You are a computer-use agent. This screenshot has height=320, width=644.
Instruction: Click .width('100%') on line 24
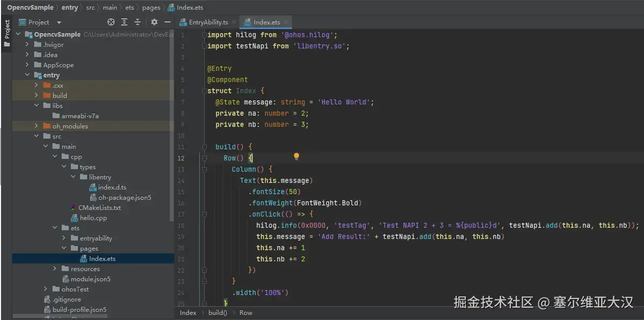click(260, 293)
